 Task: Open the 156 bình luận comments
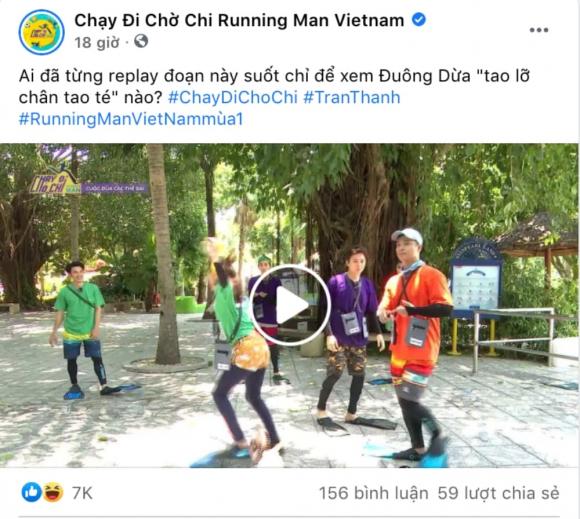point(374,493)
